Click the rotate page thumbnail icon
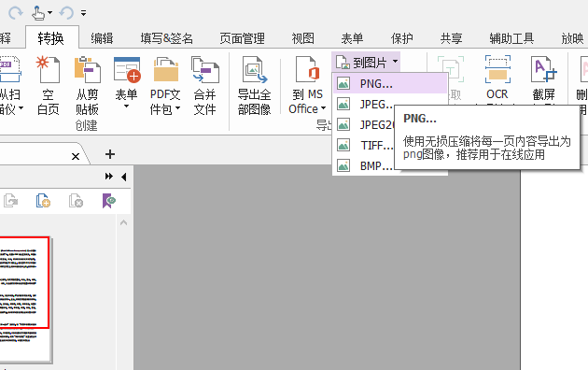This screenshot has width=588, height=370. click(x=10, y=200)
